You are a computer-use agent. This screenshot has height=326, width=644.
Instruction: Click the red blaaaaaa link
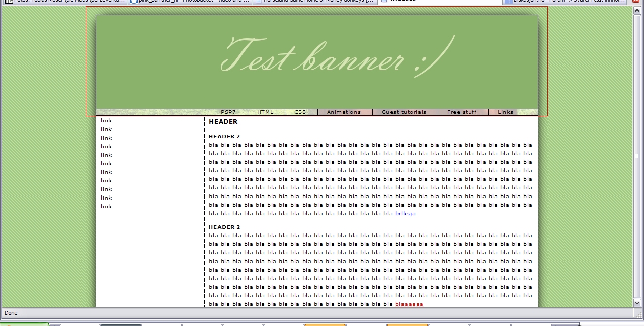(x=409, y=304)
